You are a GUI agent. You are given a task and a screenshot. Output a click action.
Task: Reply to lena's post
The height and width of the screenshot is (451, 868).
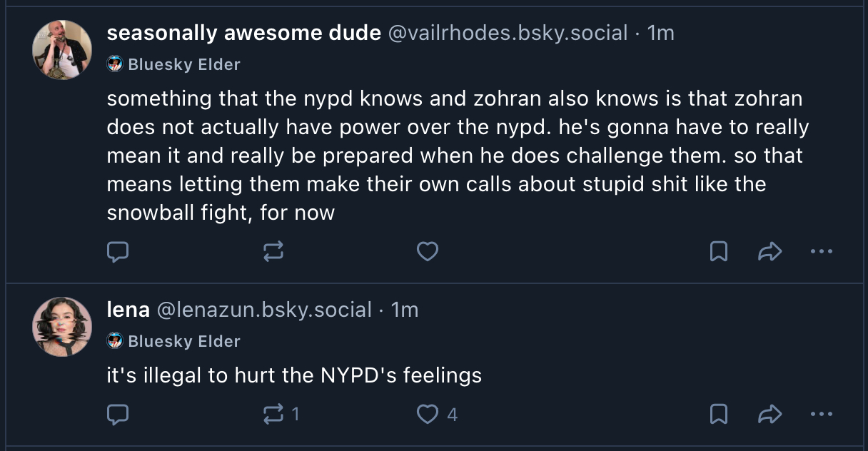tap(118, 414)
